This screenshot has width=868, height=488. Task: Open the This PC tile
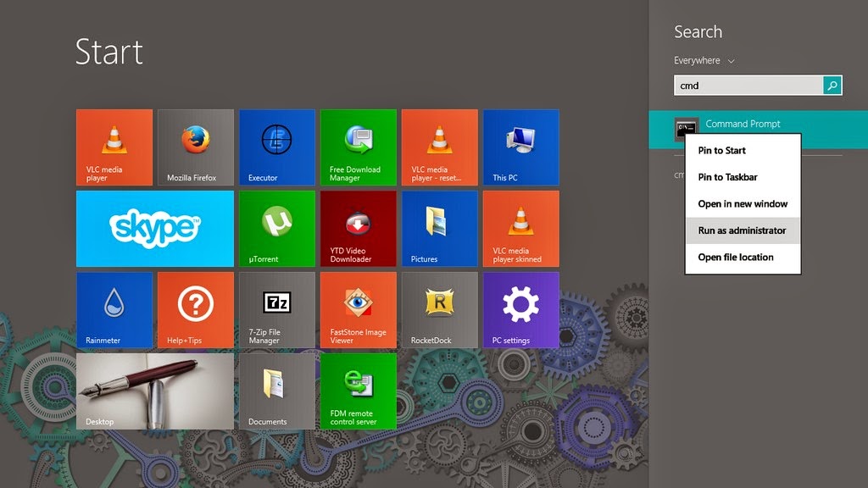(521, 147)
